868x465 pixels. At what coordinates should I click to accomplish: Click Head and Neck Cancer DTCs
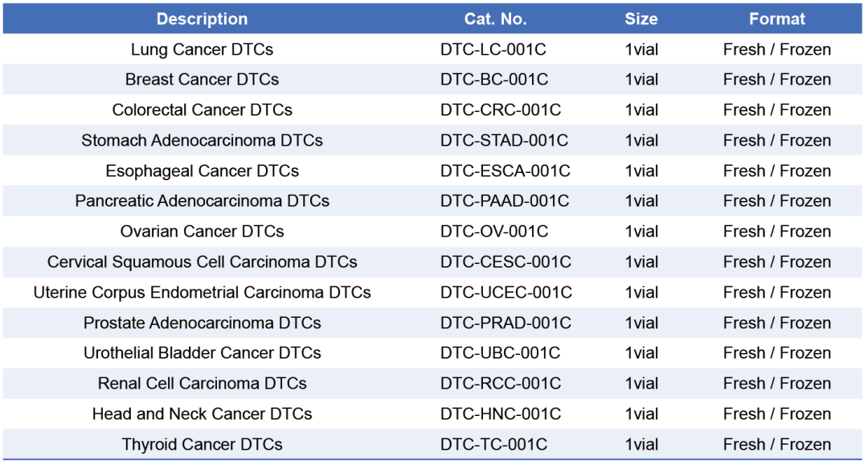(202, 414)
